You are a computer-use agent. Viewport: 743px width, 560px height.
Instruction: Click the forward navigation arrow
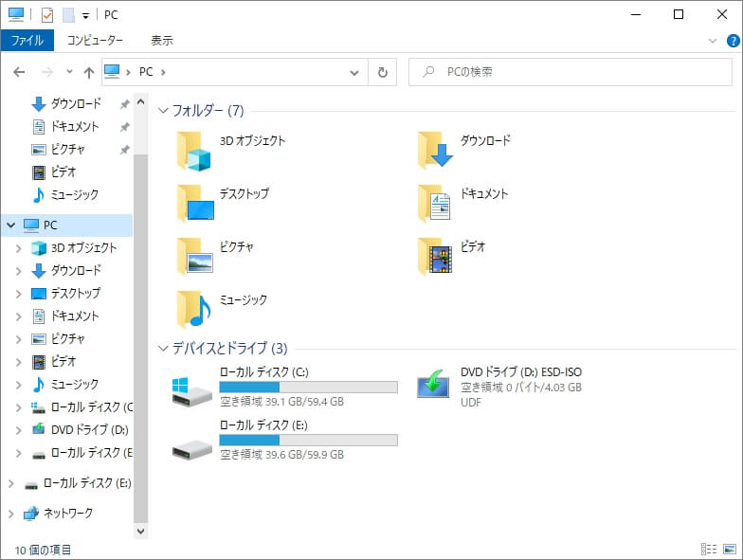tap(47, 72)
